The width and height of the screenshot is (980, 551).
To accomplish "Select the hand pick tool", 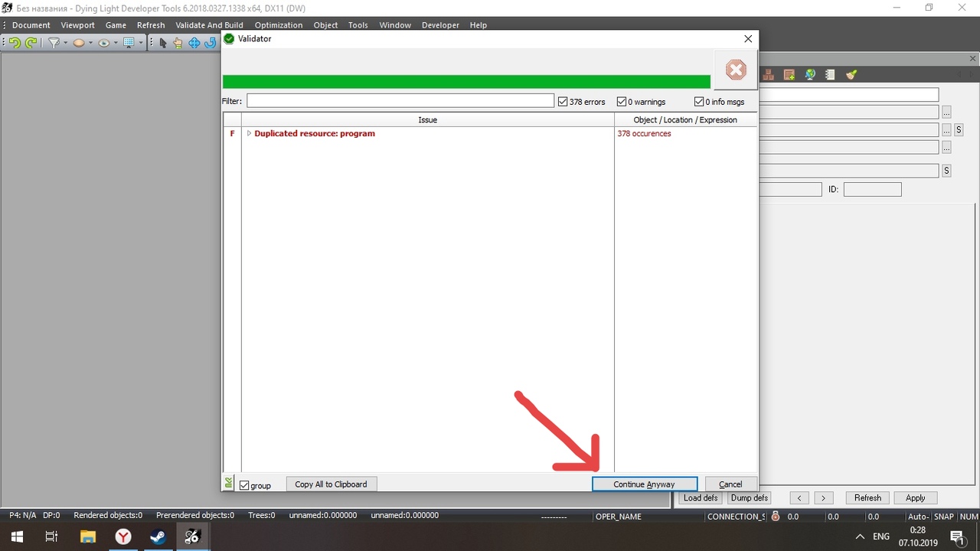I will (178, 43).
